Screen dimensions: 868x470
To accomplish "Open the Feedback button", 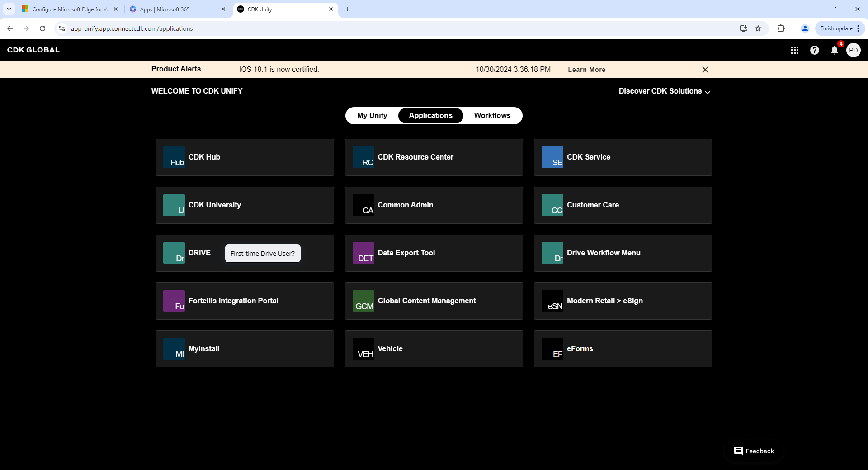I will click(x=754, y=451).
